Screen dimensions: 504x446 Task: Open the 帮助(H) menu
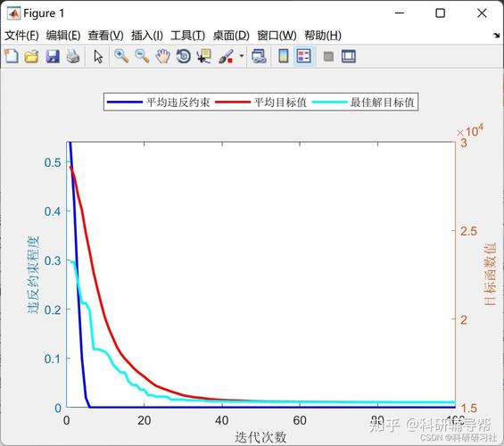(323, 36)
